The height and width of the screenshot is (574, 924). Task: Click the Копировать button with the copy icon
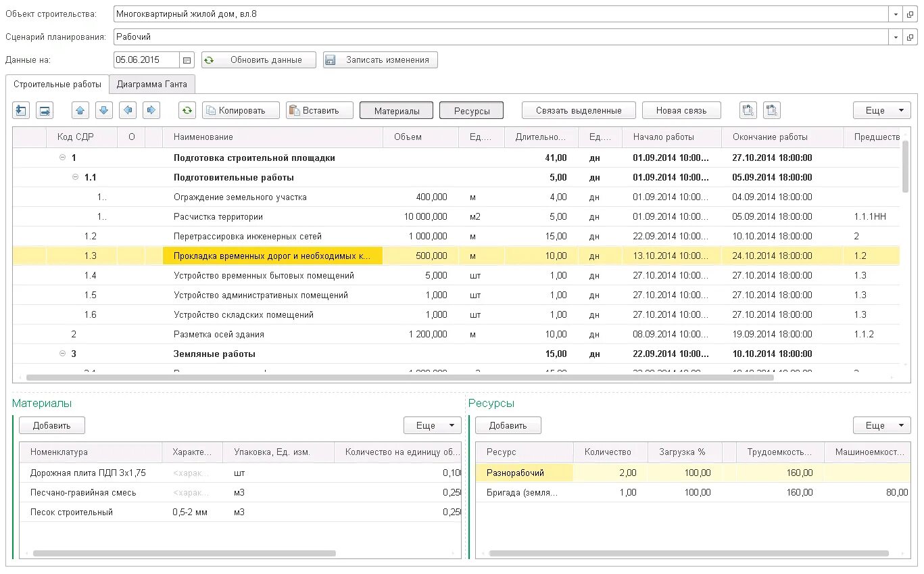pos(241,110)
